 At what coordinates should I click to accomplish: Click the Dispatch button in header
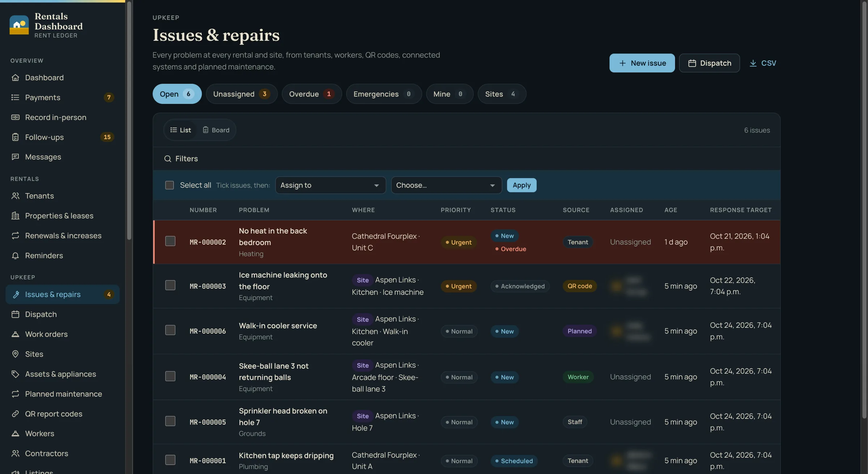click(709, 63)
